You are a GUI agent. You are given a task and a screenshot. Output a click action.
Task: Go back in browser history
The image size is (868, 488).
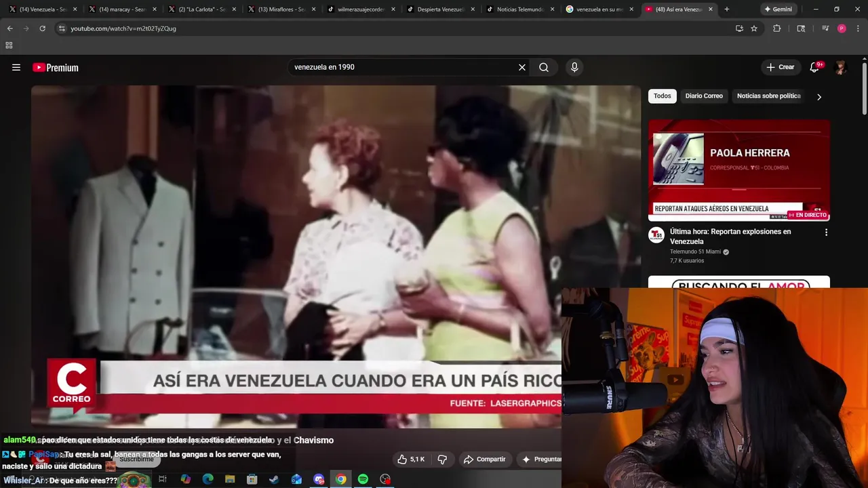[9, 28]
